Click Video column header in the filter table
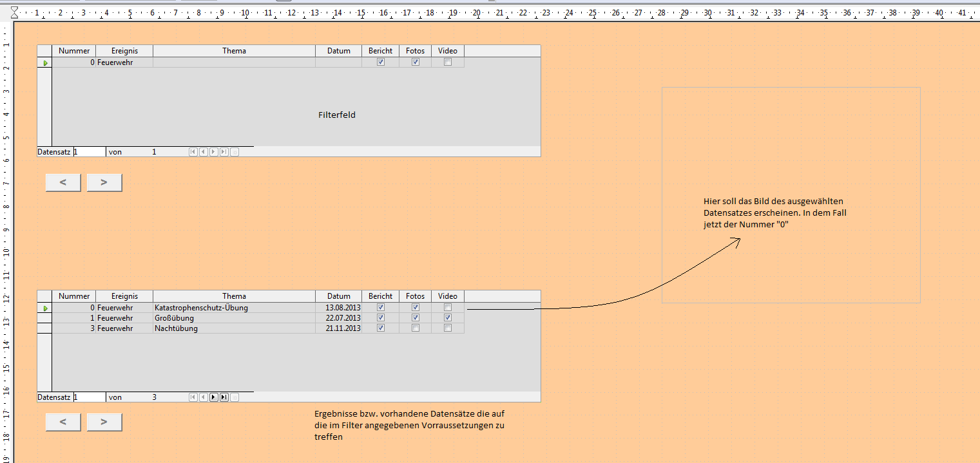The image size is (980, 463). 448,51
